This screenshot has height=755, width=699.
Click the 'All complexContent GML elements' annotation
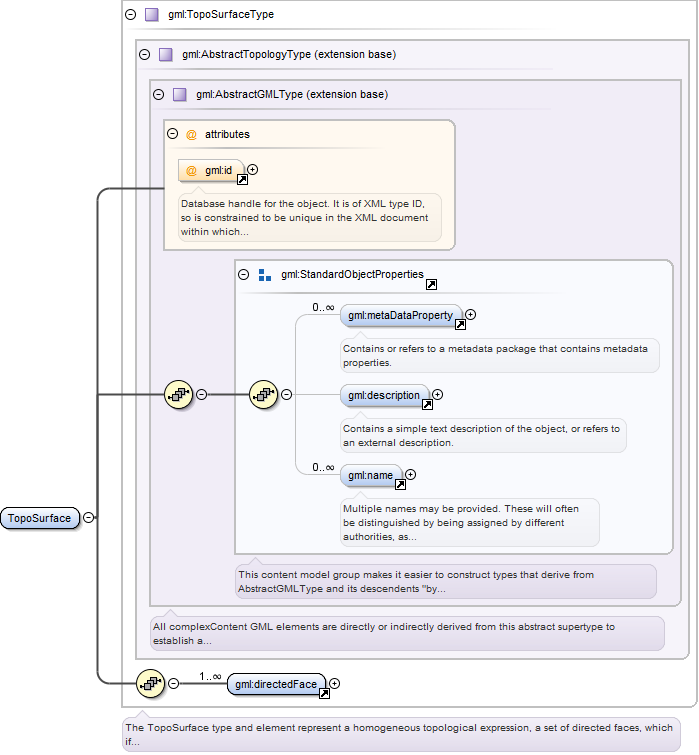pos(407,633)
